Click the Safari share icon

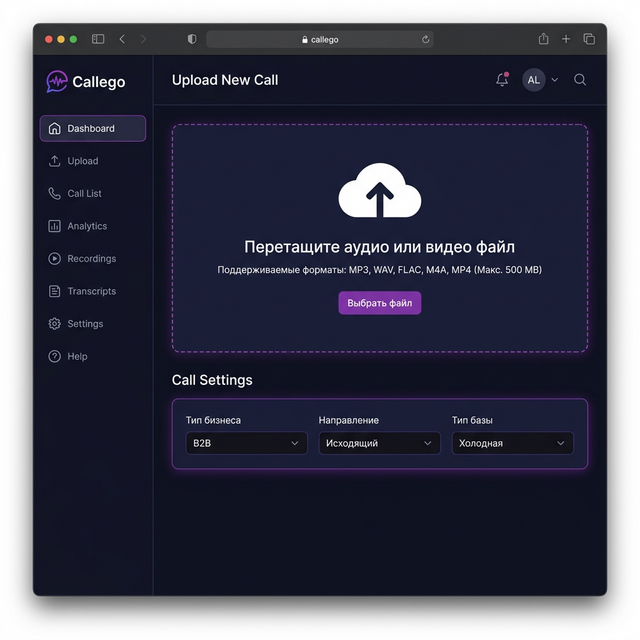click(543, 39)
